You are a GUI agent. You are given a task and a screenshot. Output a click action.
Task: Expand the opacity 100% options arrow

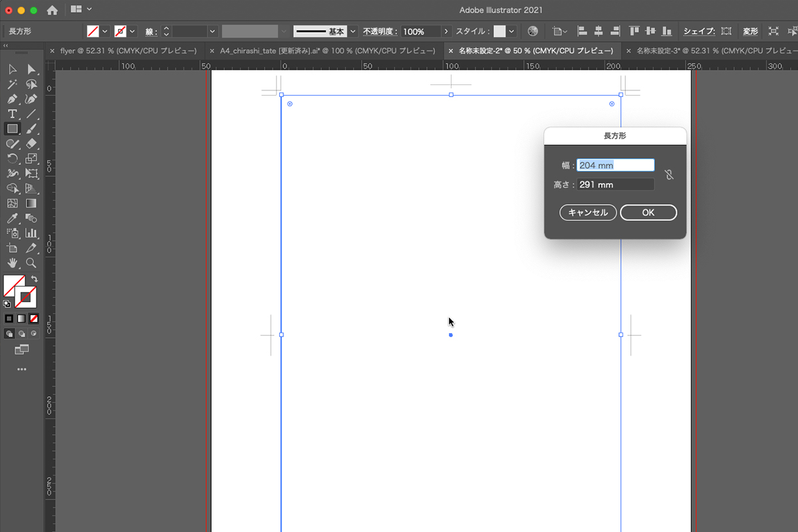446,31
